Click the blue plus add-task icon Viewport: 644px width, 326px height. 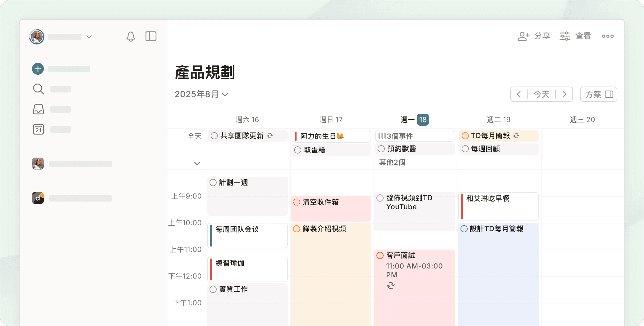click(x=38, y=69)
